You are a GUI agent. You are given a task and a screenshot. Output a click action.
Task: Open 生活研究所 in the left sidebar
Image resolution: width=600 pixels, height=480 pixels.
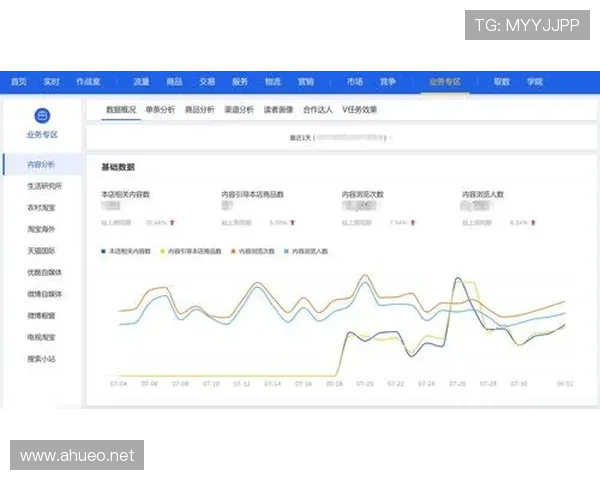coord(44,186)
